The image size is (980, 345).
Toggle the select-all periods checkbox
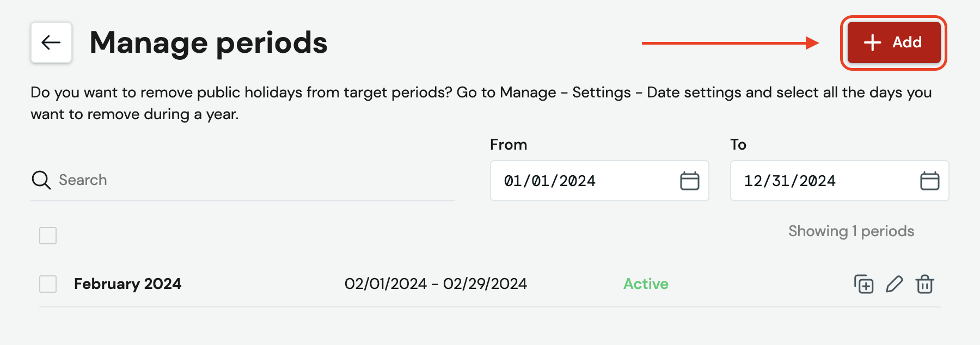pyautogui.click(x=48, y=236)
